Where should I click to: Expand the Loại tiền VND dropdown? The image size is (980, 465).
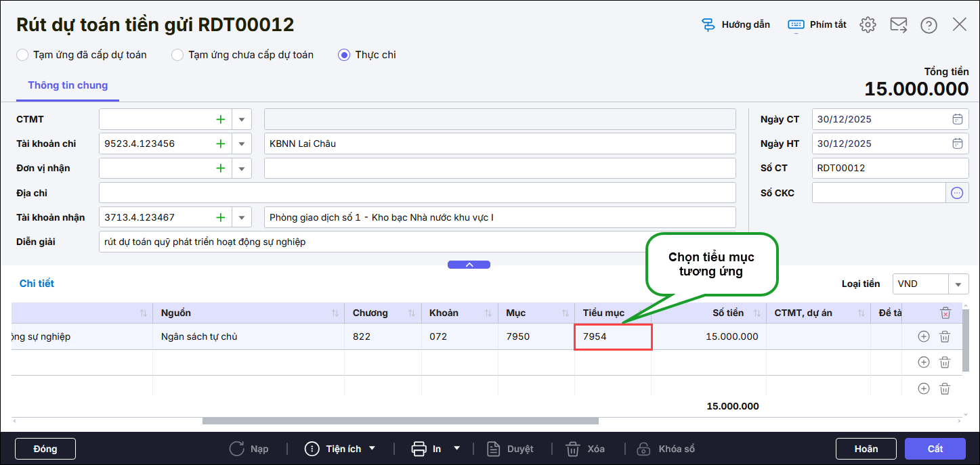[x=958, y=284]
